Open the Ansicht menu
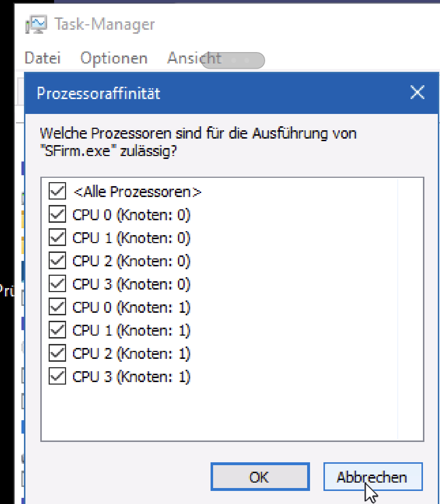Image resolution: width=440 pixels, height=504 pixels. [x=194, y=58]
